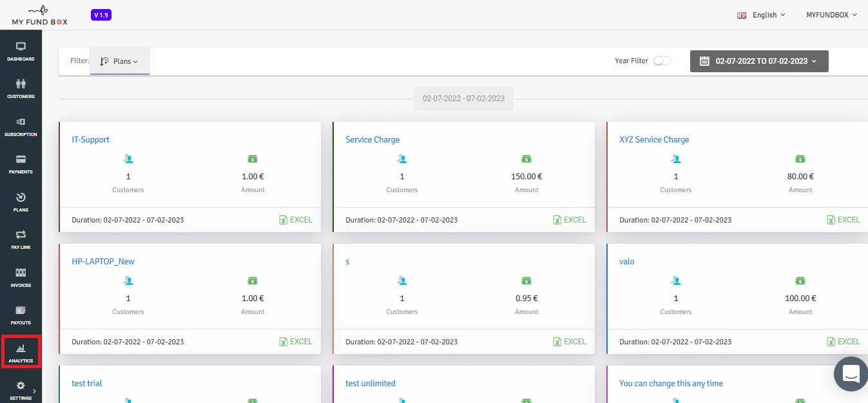Export Service Charge data to Excel
The width and height of the screenshot is (868, 403).
click(x=570, y=220)
